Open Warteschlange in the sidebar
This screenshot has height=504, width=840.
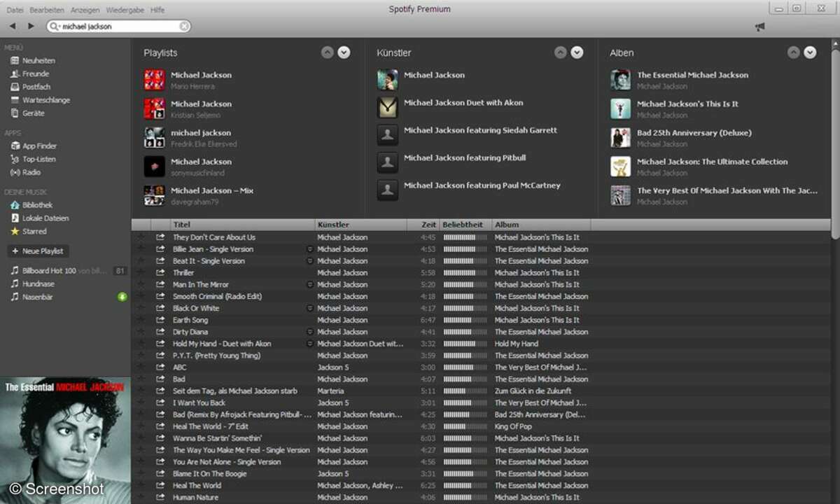(x=46, y=100)
